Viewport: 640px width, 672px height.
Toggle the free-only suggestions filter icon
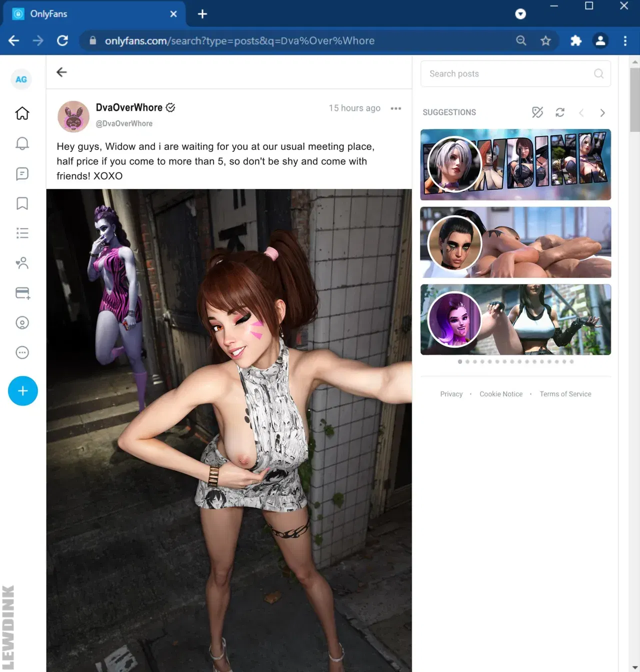(x=537, y=112)
